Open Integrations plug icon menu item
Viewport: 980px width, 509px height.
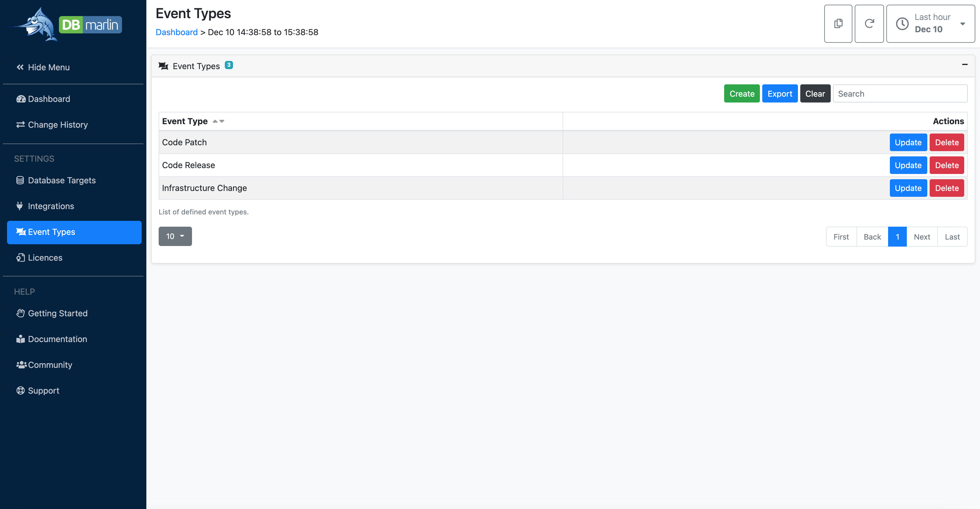tap(51, 206)
